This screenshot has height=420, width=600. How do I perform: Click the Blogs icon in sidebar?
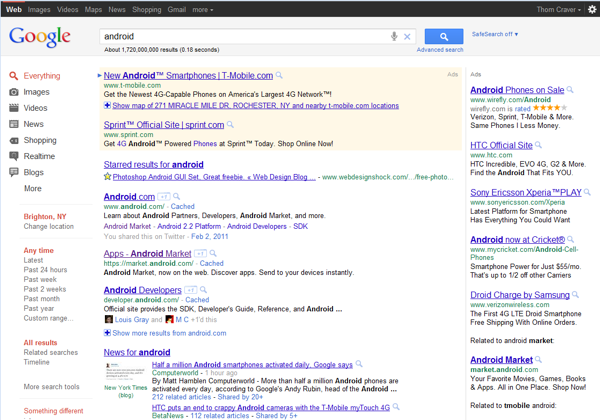coord(13,173)
